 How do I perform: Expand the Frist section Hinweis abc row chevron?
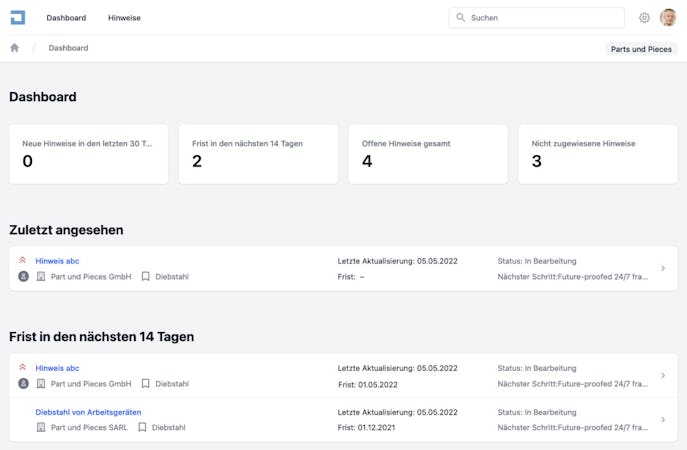663,376
